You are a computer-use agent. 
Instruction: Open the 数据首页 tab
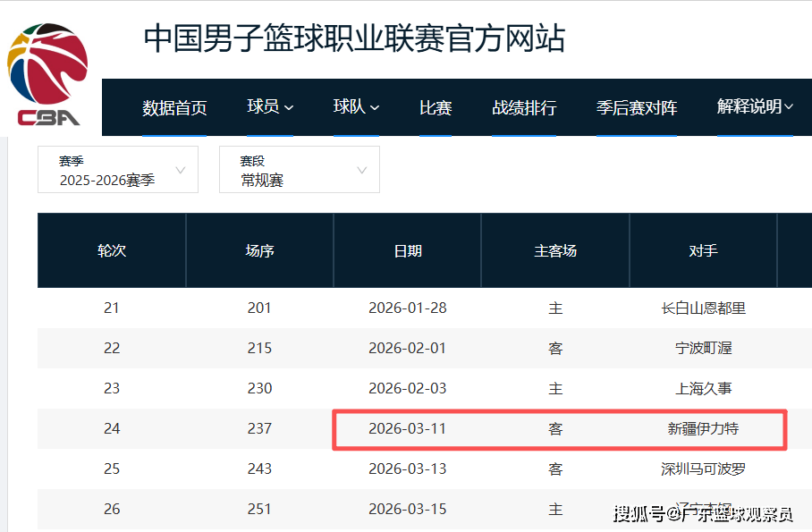click(x=174, y=108)
